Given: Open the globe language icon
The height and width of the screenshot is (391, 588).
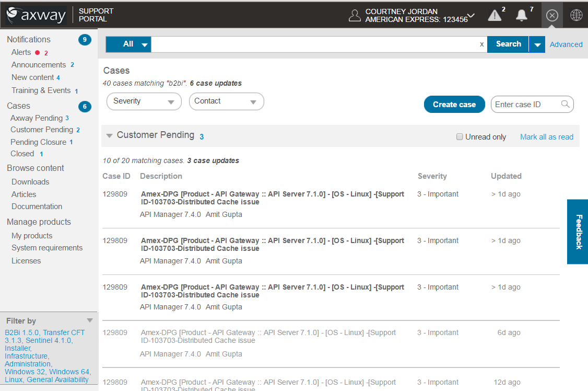Looking at the screenshot, I should pyautogui.click(x=576, y=16).
